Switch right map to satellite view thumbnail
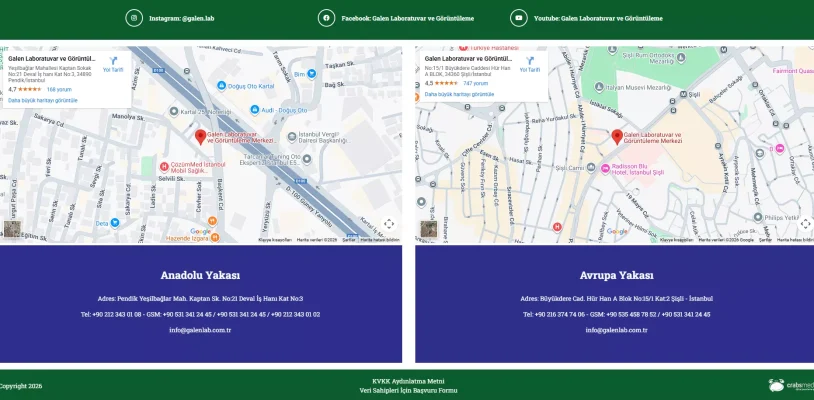 click(427, 229)
